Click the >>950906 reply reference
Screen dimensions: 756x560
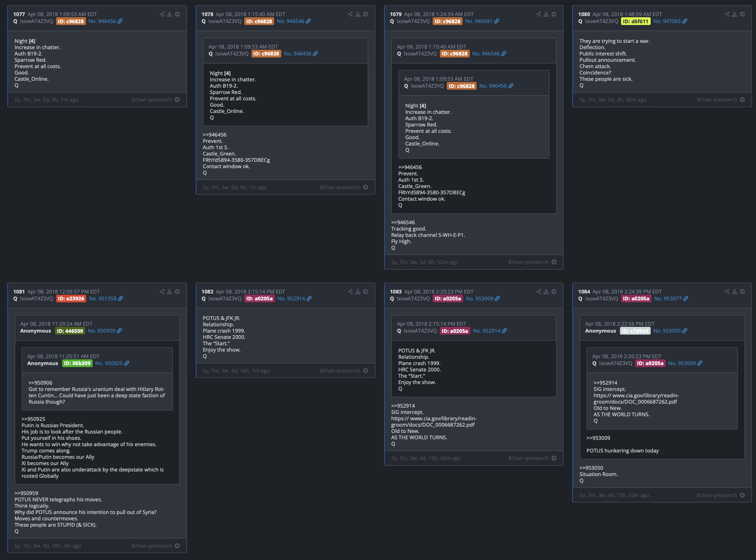[40, 383]
